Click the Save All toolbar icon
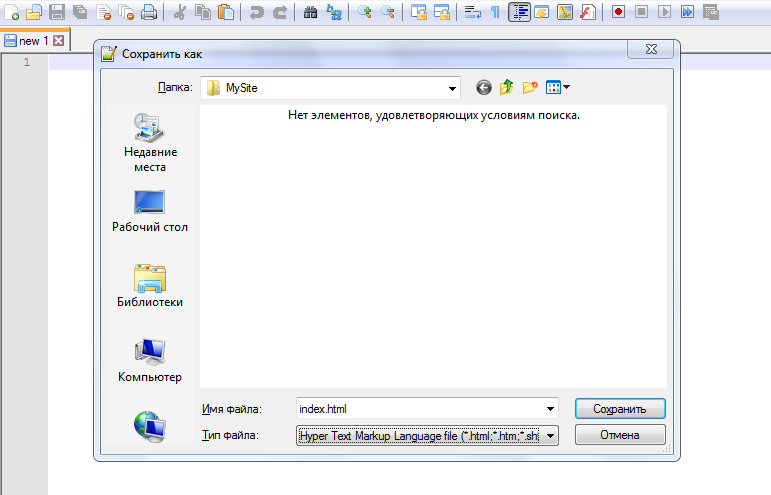 coord(80,11)
